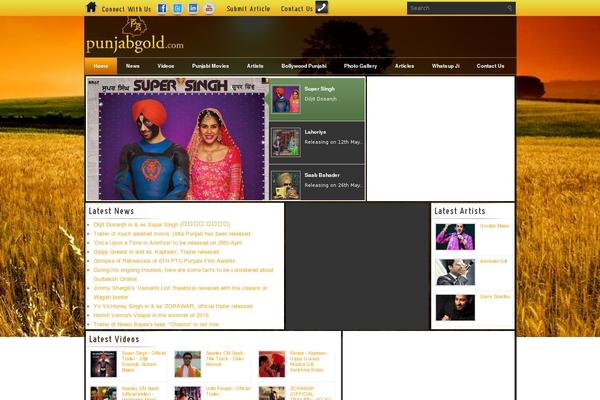The height and width of the screenshot is (400, 600).
Task: Open the LinkedIn social icon
Action: pos(193,8)
